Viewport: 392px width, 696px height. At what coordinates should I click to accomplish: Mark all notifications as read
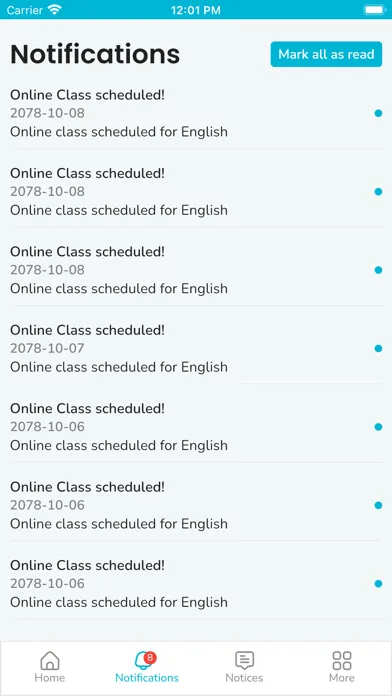[326, 54]
